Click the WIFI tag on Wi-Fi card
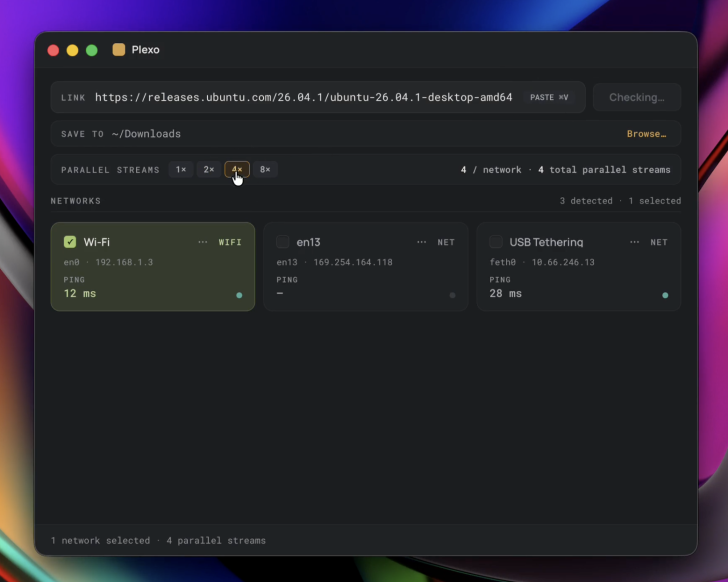 230,242
